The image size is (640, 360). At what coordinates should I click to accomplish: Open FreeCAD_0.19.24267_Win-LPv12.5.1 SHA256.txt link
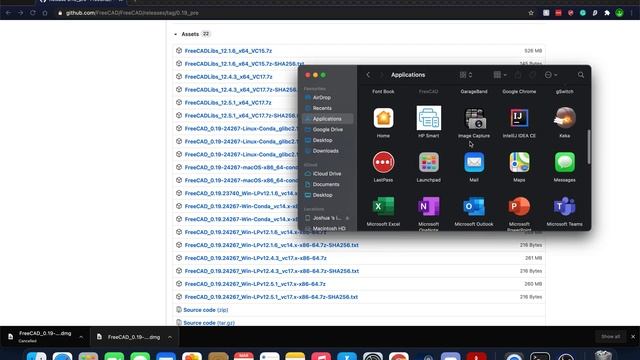(x=271, y=297)
